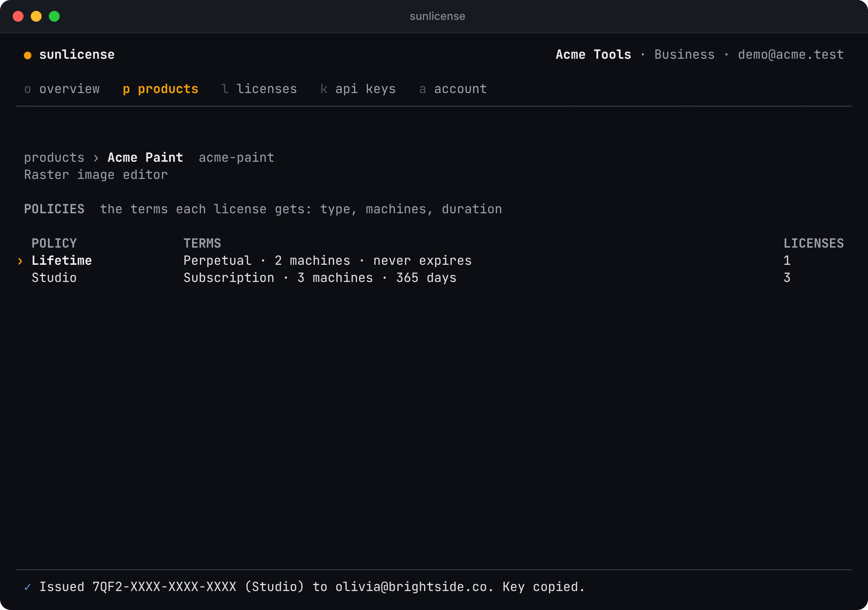Click the Acme Tools organization name
The width and height of the screenshot is (868, 610).
pyautogui.click(x=593, y=55)
